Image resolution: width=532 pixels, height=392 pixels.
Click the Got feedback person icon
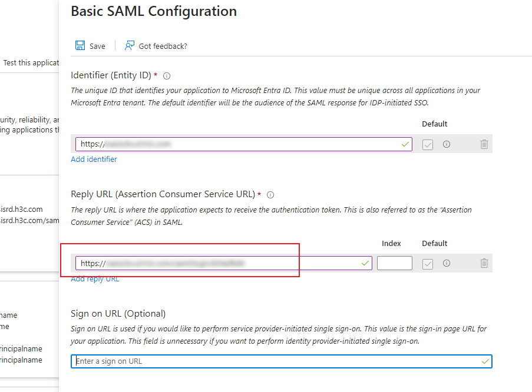click(129, 45)
